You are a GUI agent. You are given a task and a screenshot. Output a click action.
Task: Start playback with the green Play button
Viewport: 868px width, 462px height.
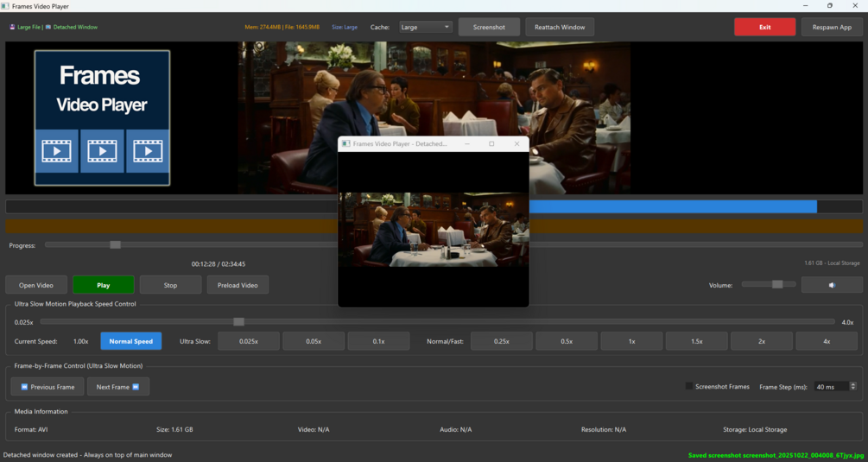tap(104, 285)
